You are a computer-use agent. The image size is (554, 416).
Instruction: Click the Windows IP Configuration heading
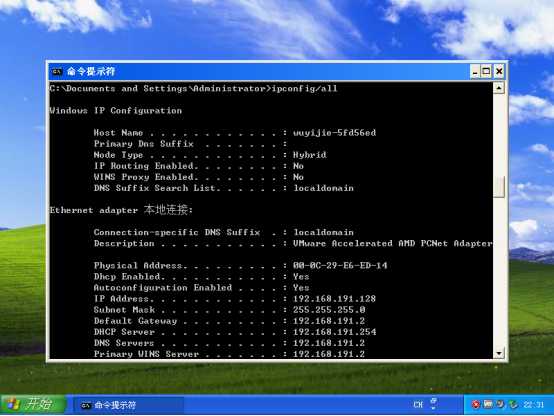tap(116, 111)
